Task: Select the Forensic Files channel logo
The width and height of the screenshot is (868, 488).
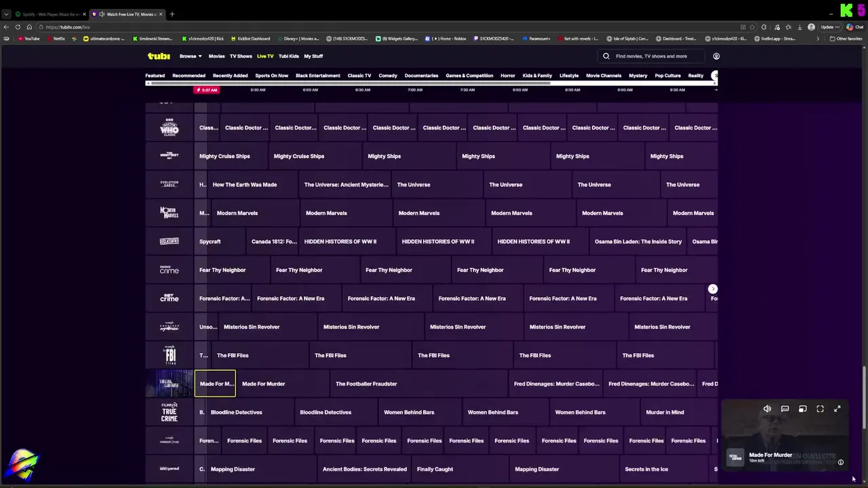Action: [x=170, y=441]
